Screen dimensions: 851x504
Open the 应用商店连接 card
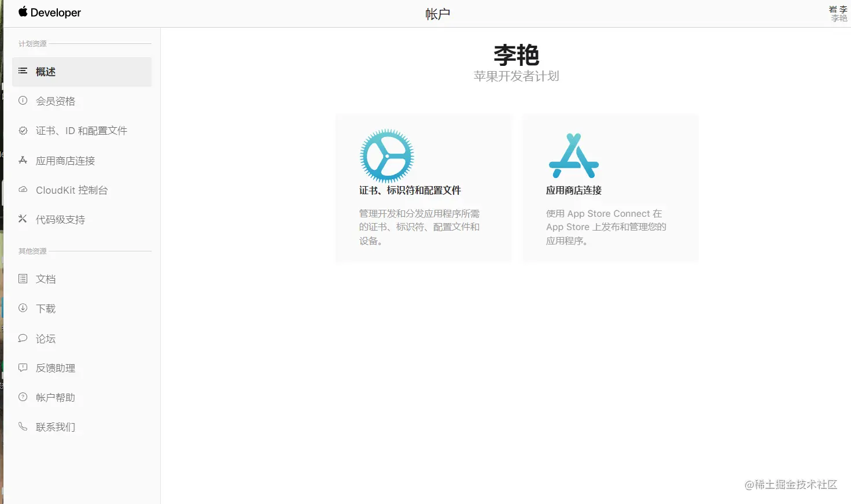[610, 188]
